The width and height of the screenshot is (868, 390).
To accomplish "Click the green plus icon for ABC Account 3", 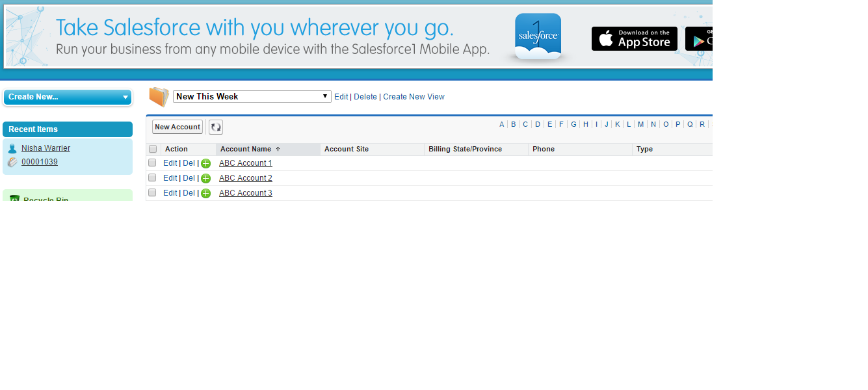I will (x=205, y=193).
